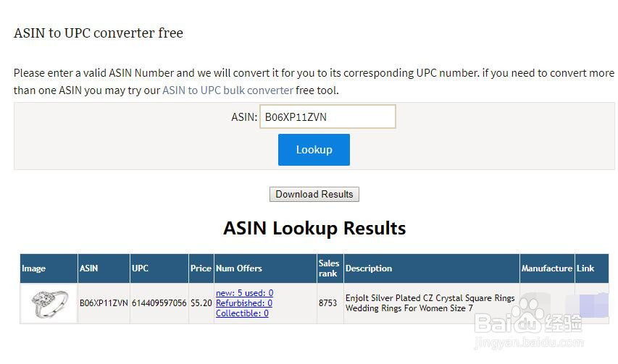618x364 pixels.
Task: Click the Image column header
Action: click(x=34, y=268)
